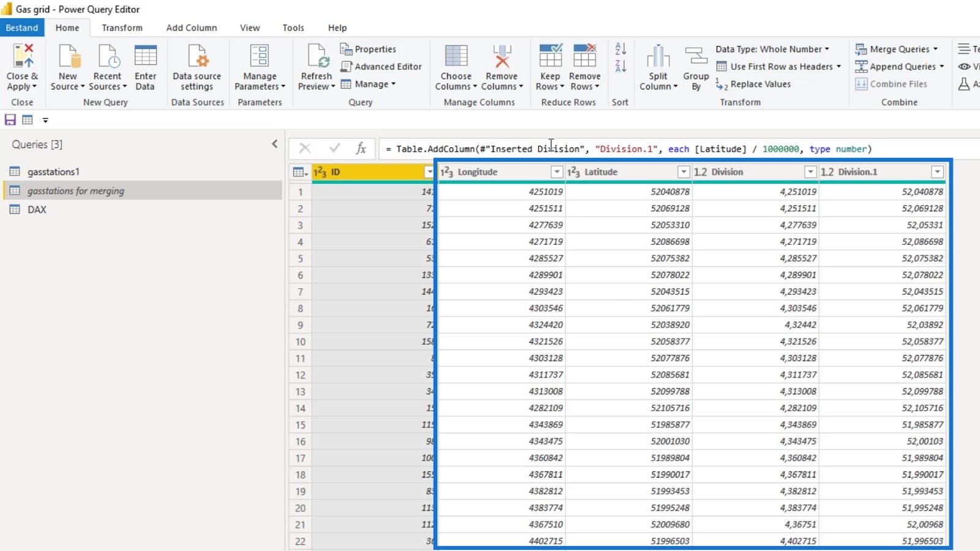Click the Remove Rows icon
This screenshot has width=980, height=551.
pyautogui.click(x=584, y=56)
